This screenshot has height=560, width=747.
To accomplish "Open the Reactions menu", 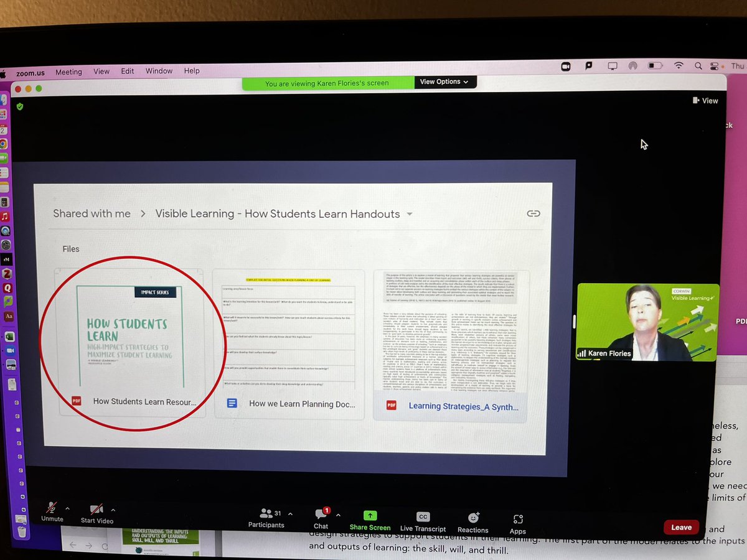I will [x=473, y=523].
